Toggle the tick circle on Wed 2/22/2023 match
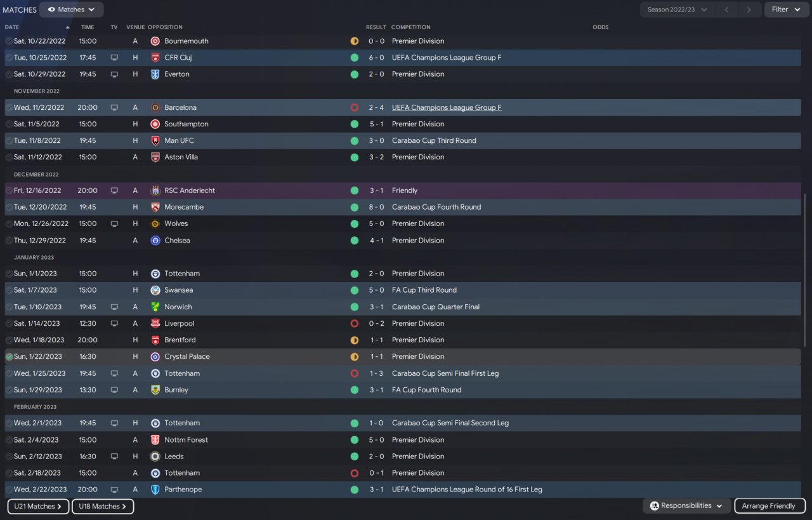Viewport: 812px width, 520px height. coord(9,490)
